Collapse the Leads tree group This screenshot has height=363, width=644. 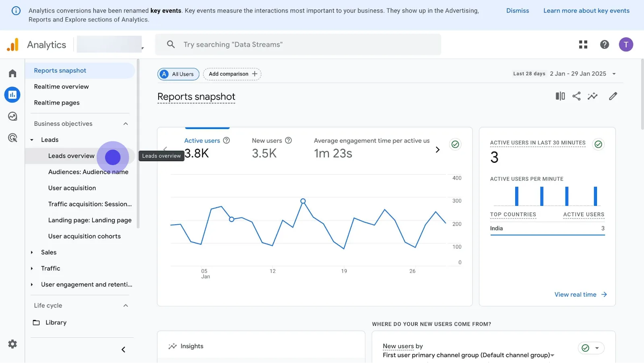(32, 140)
